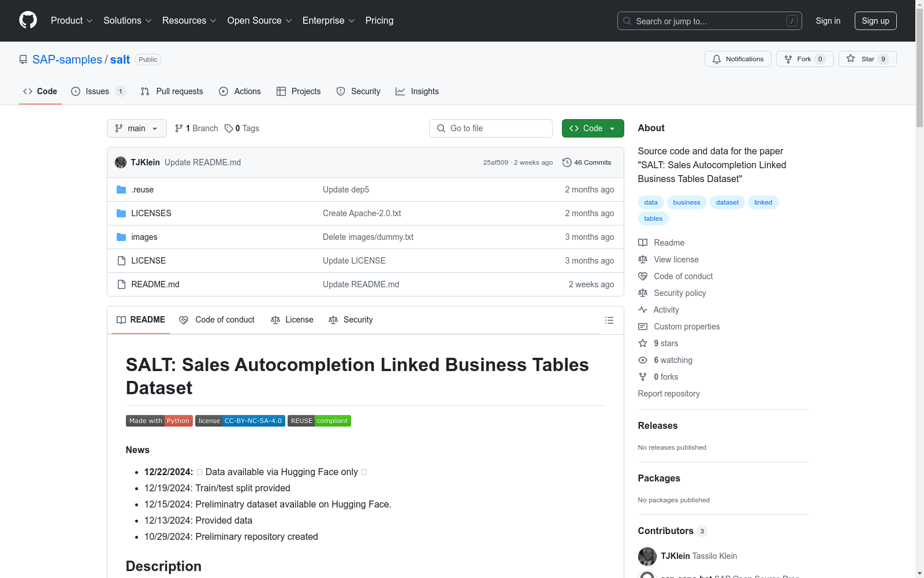Open View license in About sidebar
Screen dimensions: 924x578
(668, 260)
